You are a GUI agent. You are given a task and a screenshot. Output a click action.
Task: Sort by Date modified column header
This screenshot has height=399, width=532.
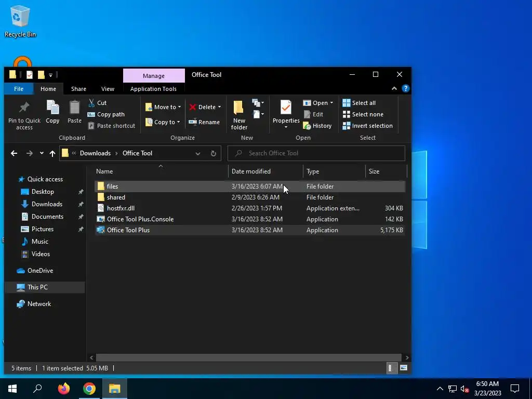coord(265,171)
